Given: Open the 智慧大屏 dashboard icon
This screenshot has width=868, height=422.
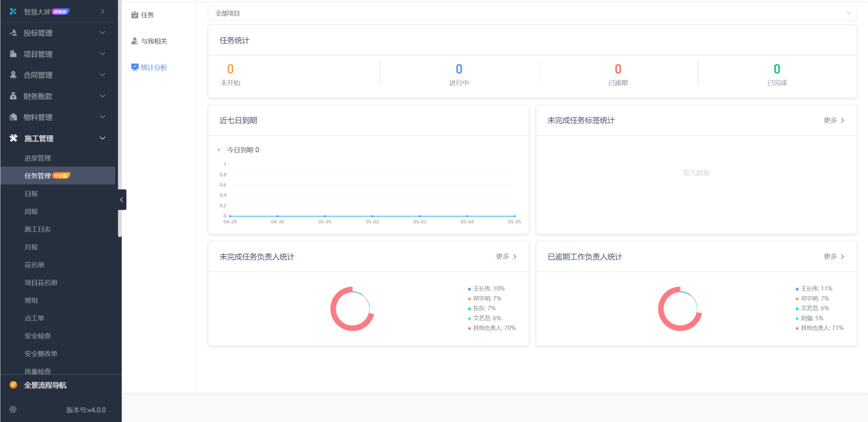Looking at the screenshot, I should [12, 11].
